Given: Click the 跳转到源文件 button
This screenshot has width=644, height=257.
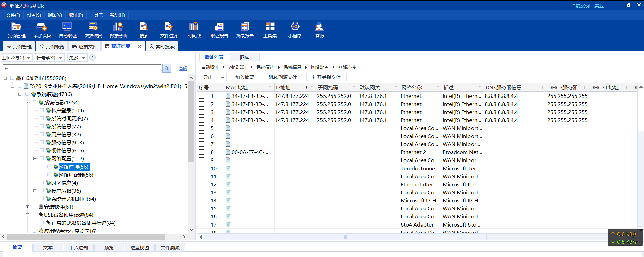Looking at the screenshot, I should point(283,77).
